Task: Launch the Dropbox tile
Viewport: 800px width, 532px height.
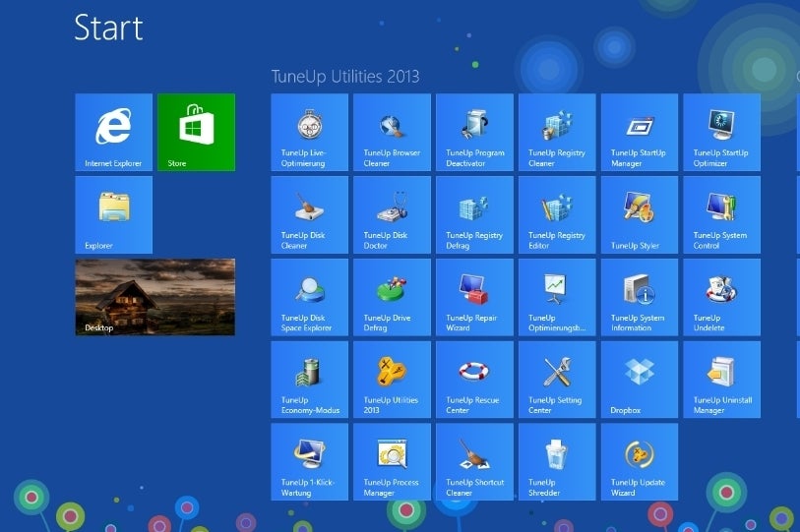Action: click(x=640, y=380)
